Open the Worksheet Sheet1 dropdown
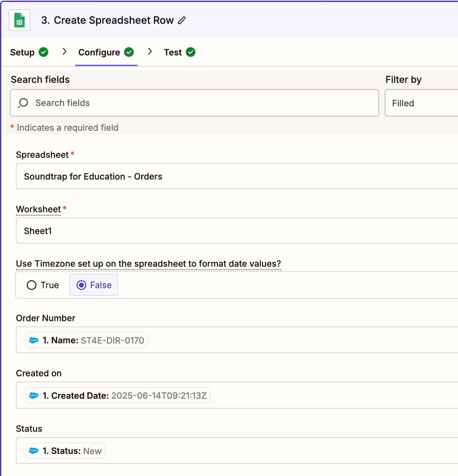This screenshot has width=458, height=476. pos(237,231)
